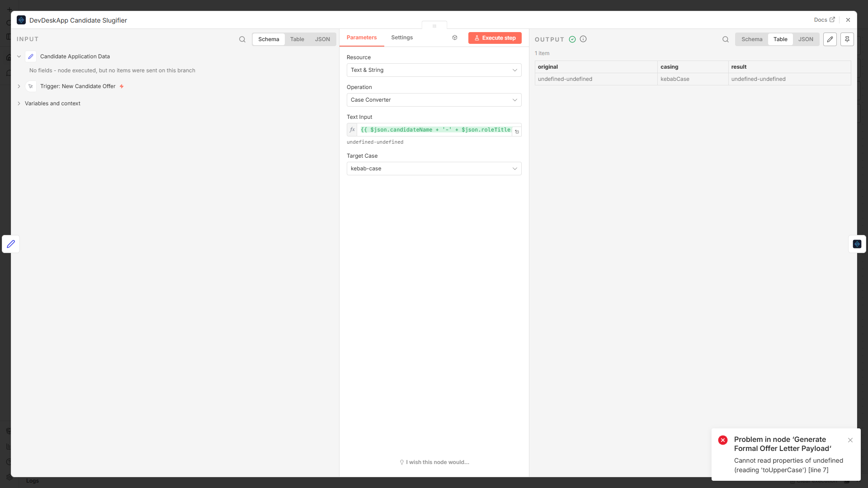Go to next node on right edge
The height and width of the screenshot is (488, 868).
(x=857, y=244)
